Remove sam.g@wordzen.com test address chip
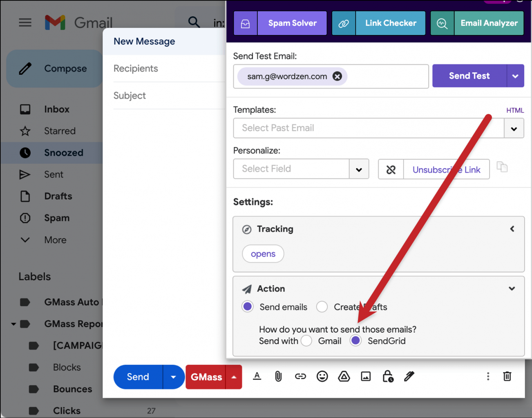 tap(337, 76)
